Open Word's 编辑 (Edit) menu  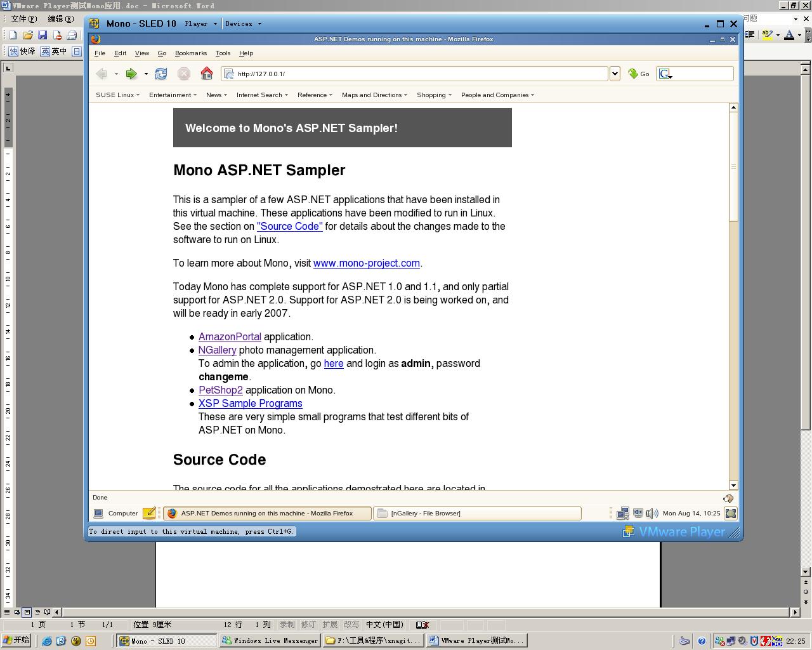(60, 18)
